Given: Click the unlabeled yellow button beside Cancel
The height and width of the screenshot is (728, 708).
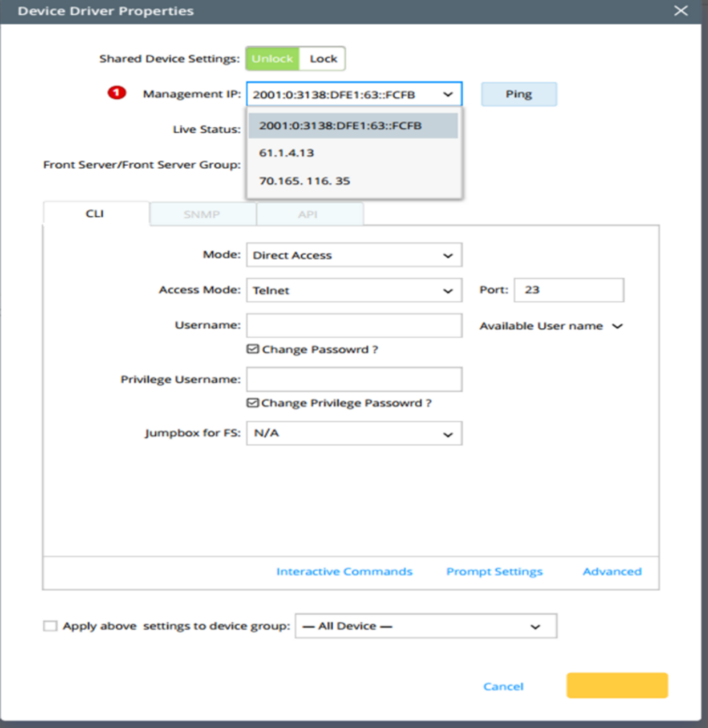Looking at the screenshot, I should pyautogui.click(x=617, y=685).
